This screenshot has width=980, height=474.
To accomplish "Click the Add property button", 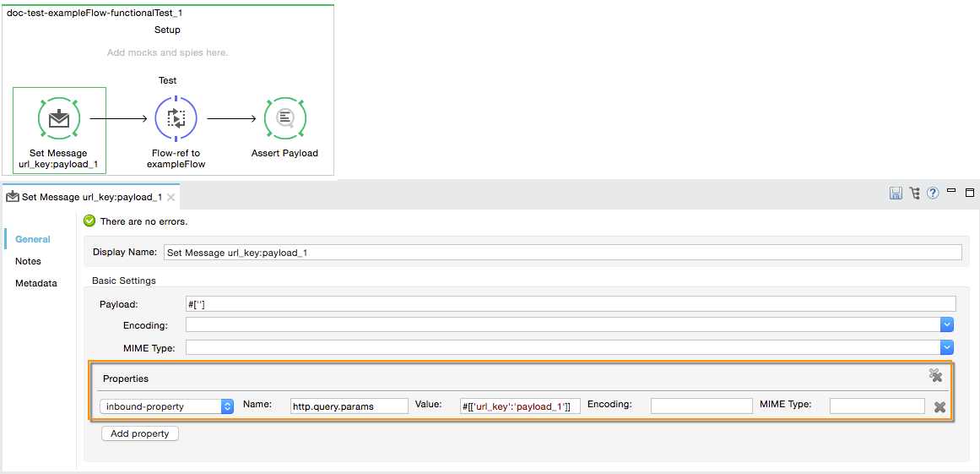I will click(x=140, y=433).
